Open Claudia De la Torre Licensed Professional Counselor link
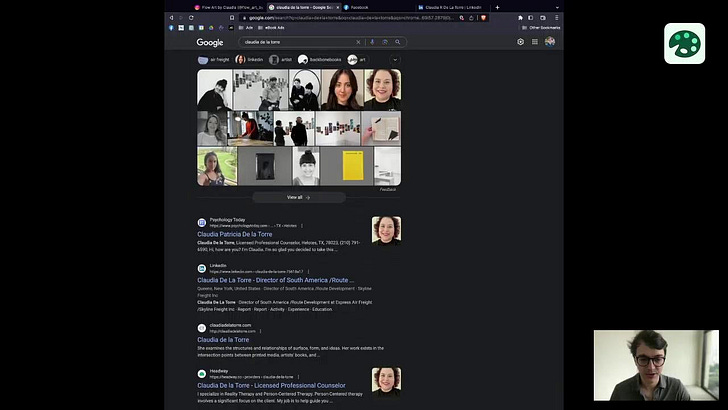The height and width of the screenshot is (410, 728). coord(271,385)
